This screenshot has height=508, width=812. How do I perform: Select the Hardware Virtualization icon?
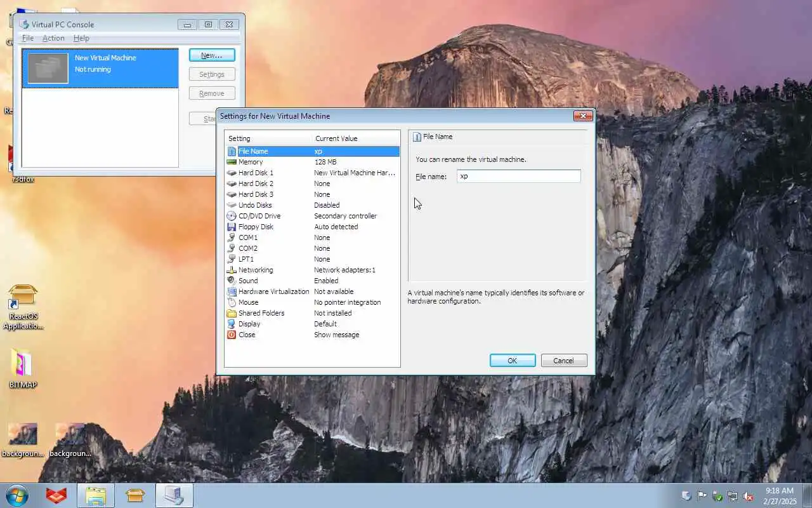pos(232,291)
